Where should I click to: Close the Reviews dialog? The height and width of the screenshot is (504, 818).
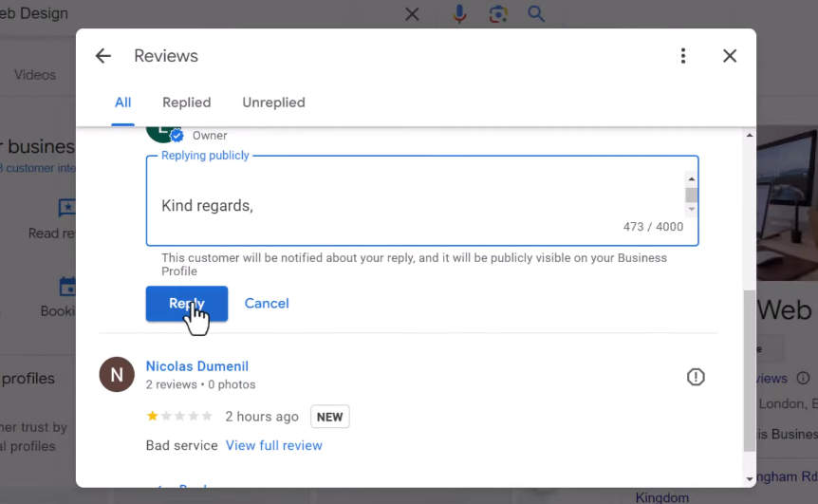pyautogui.click(x=730, y=56)
